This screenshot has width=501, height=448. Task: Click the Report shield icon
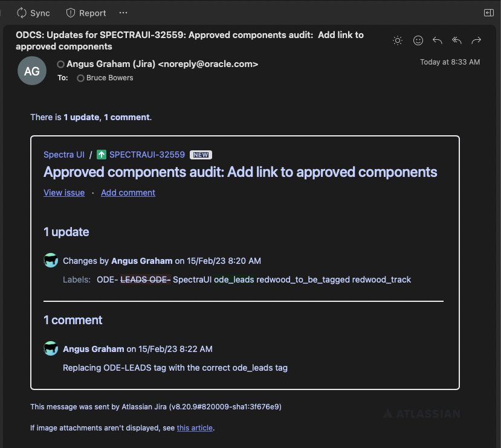70,13
